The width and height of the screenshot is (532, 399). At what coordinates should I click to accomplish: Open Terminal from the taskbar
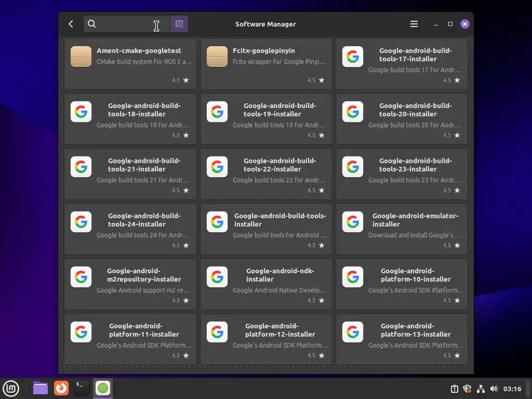point(82,388)
